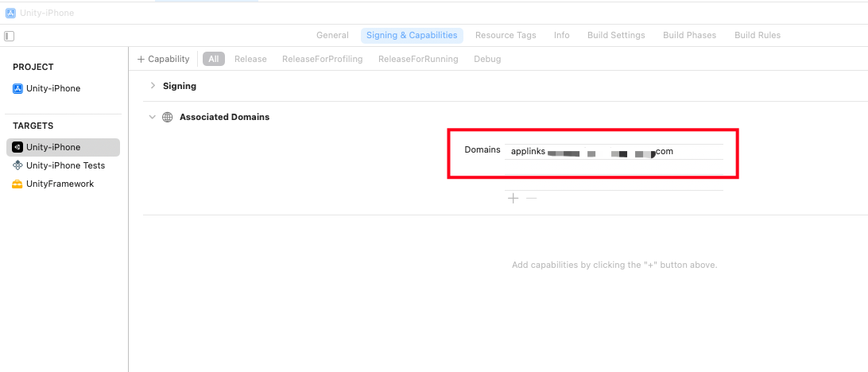868x372 pixels.
Task: Select the ReleaseForRunning configuration filter
Action: click(418, 60)
